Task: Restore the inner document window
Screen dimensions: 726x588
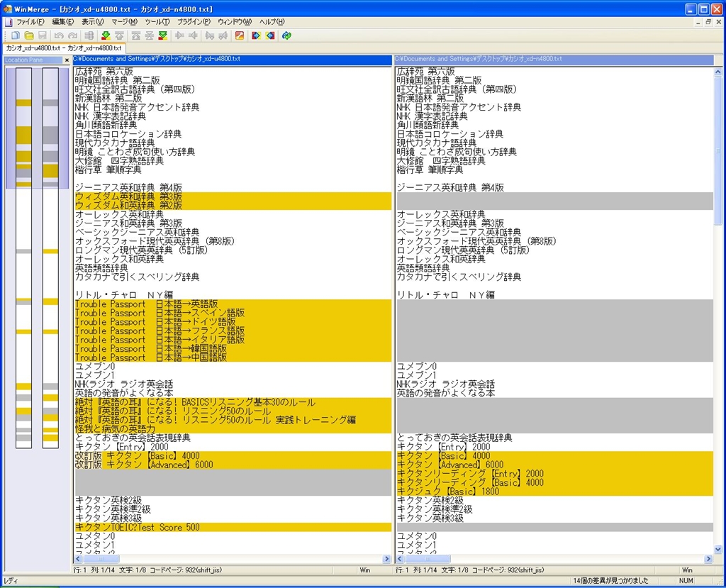Action: point(709,22)
